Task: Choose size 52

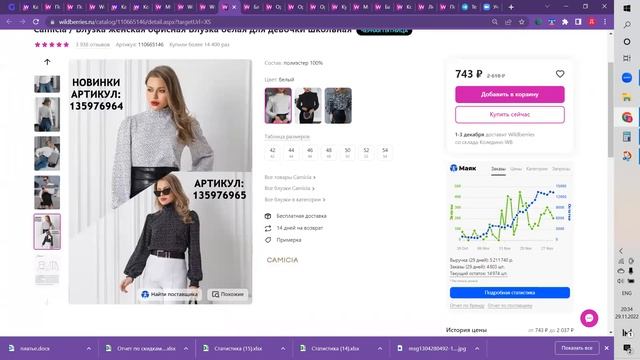Action: pyautogui.click(x=366, y=152)
